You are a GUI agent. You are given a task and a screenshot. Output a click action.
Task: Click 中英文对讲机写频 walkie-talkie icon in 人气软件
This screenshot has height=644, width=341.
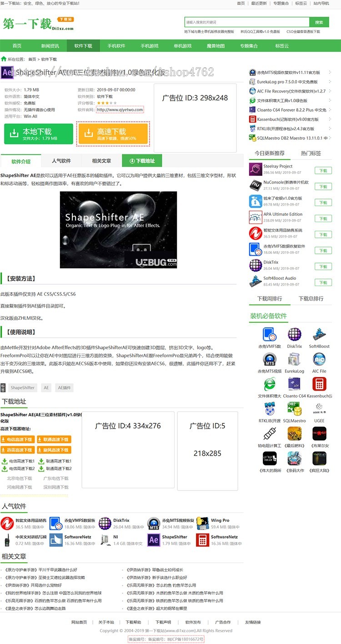(7, 540)
